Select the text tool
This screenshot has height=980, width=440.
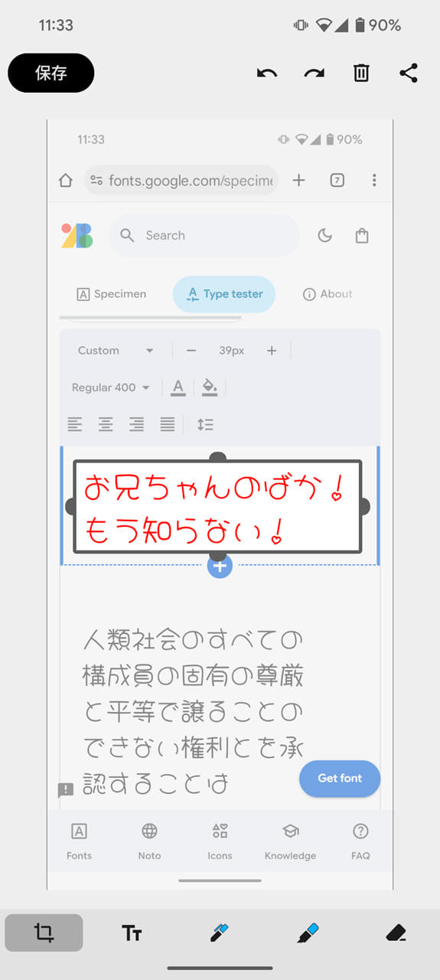(x=132, y=933)
